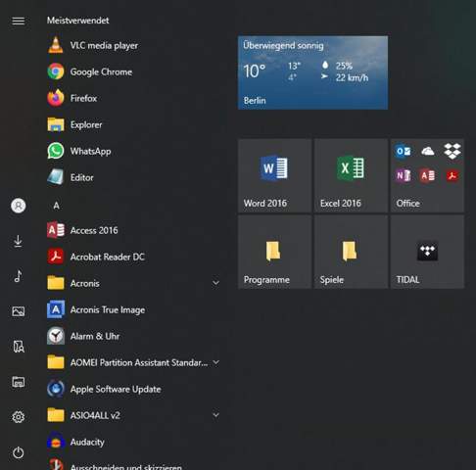This screenshot has height=470, width=476.
Task: Open OneNote icon in Office tile
Action: [x=404, y=176]
